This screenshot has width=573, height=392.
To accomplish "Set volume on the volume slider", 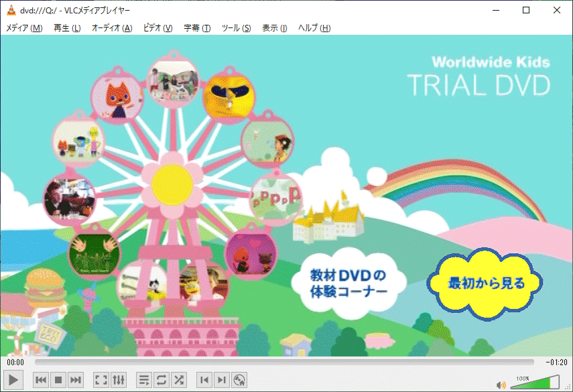I will point(535,383).
